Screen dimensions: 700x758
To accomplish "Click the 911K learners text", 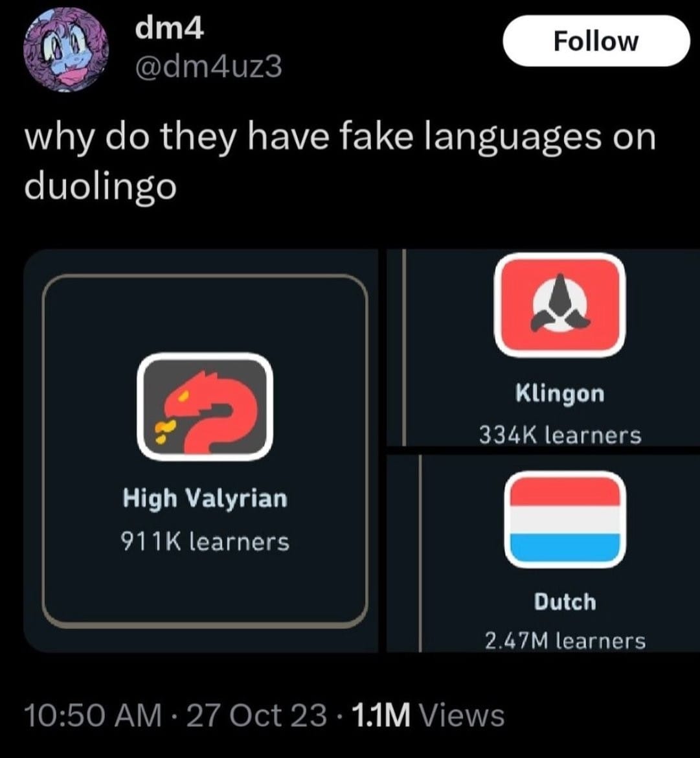I will (205, 542).
